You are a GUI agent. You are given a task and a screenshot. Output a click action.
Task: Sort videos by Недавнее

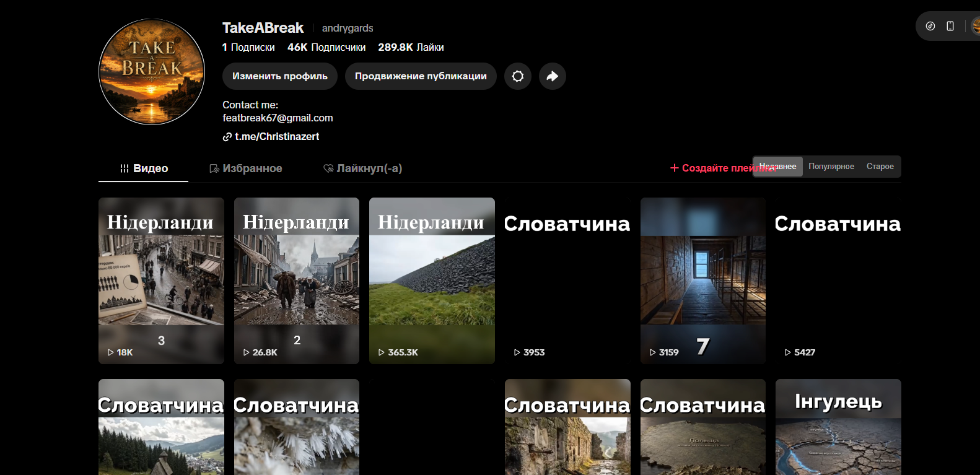pyautogui.click(x=778, y=167)
